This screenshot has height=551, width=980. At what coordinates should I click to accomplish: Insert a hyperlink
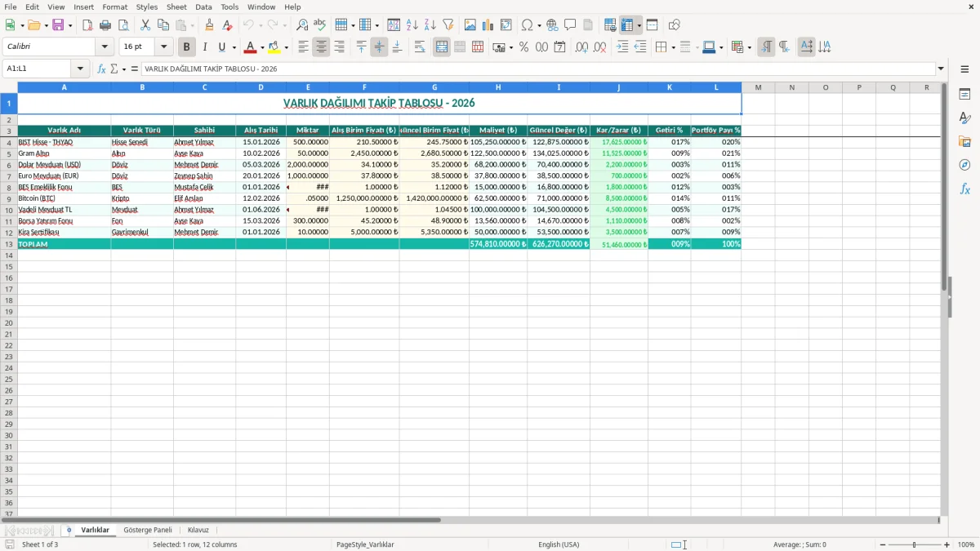coord(552,25)
